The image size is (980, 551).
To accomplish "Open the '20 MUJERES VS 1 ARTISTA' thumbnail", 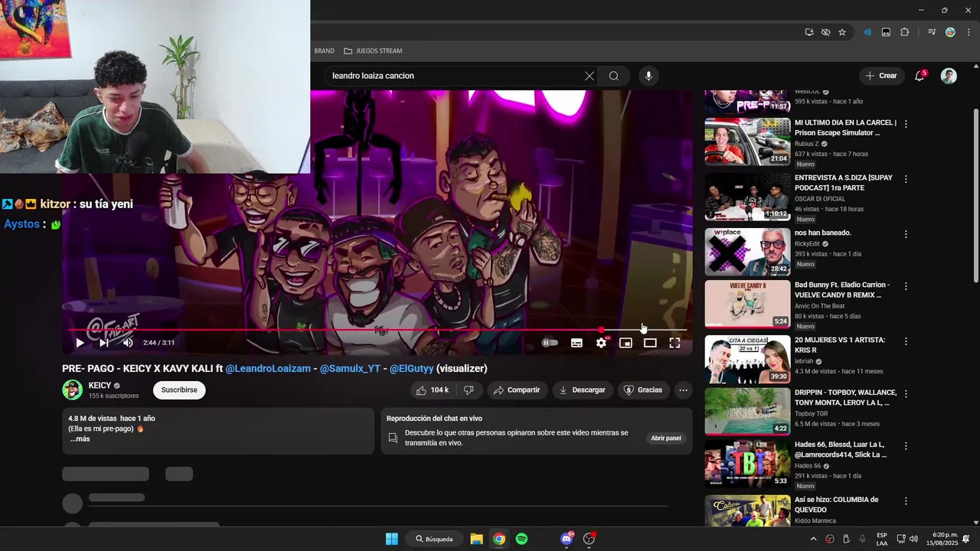I will (747, 359).
